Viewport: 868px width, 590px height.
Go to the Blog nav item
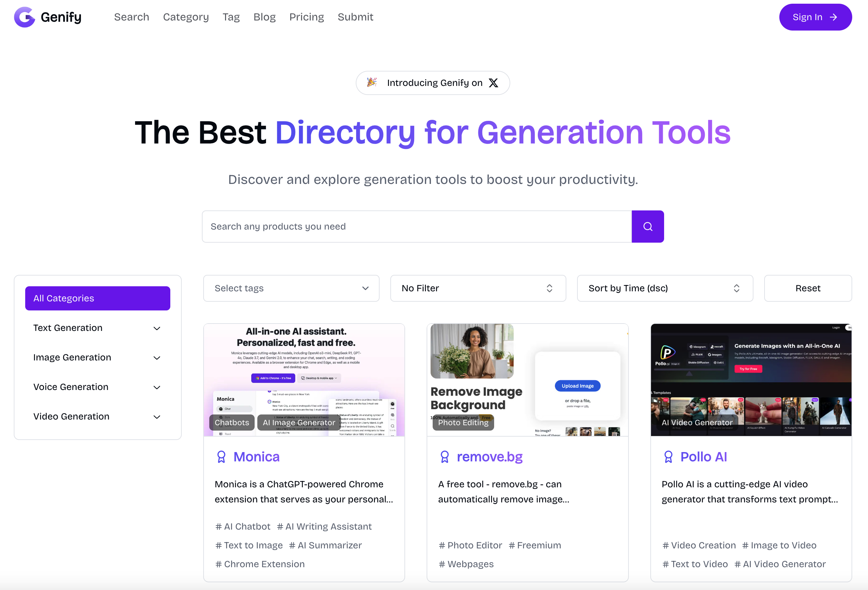click(264, 17)
